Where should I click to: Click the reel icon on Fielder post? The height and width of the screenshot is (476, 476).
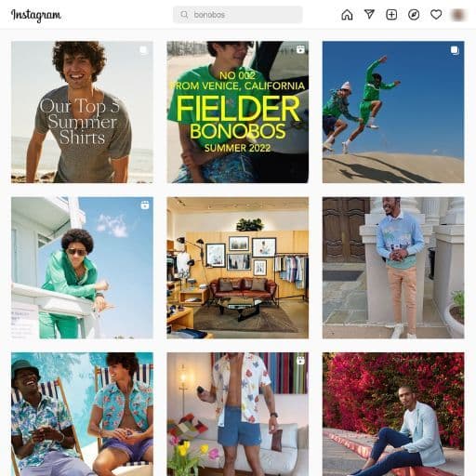[300, 49]
